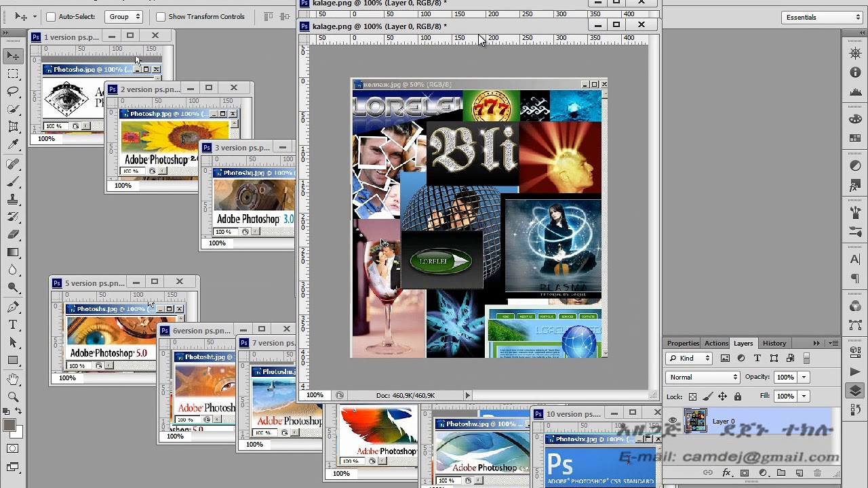Hide Layer 0 with the eye icon
868x488 pixels.
673,421
